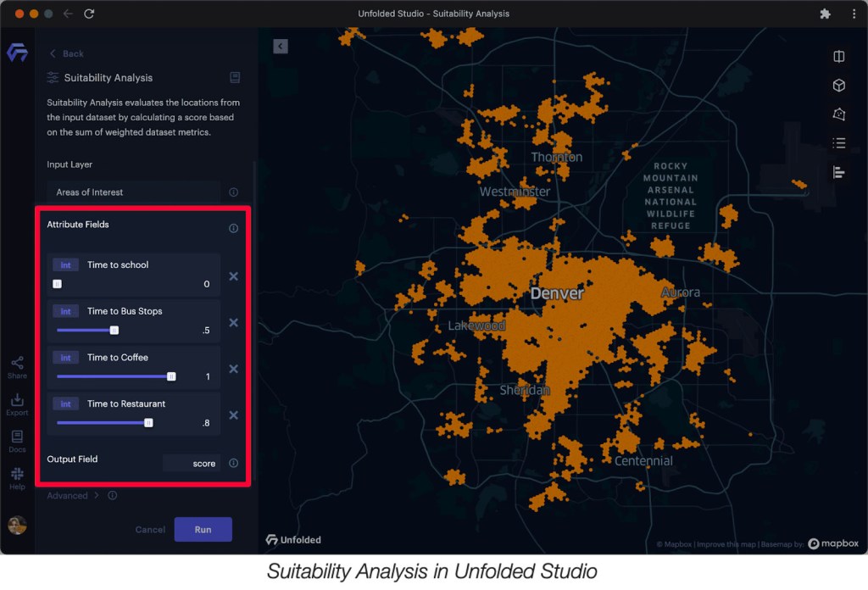The height and width of the screenshot is (590, 868).
Task: Cancel the suitability analysis
Action: [x=150, y=530]
